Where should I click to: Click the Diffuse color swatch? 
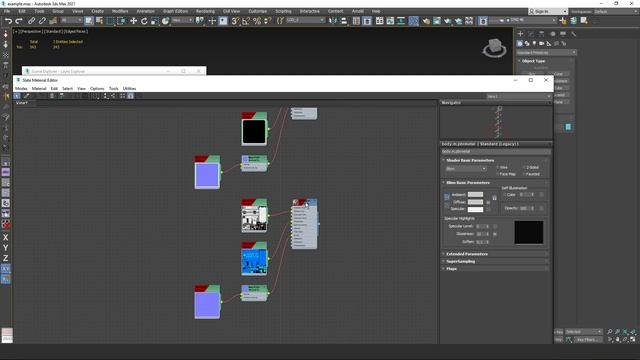tap(476, 202)
